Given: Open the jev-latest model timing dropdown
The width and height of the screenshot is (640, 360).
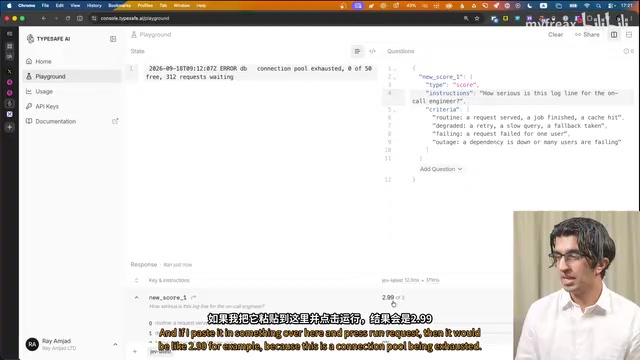Looking at the screenshot, I should tap(410, 280).
